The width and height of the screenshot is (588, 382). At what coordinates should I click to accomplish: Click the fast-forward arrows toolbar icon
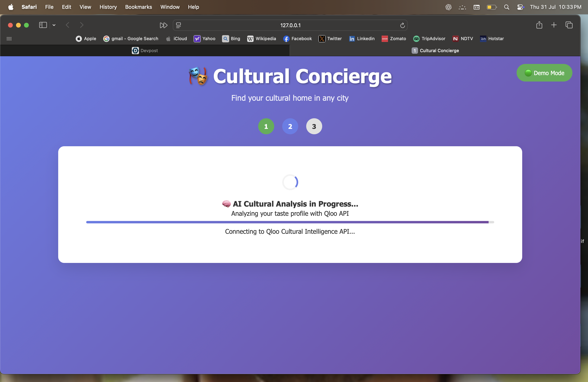(163, 25)
